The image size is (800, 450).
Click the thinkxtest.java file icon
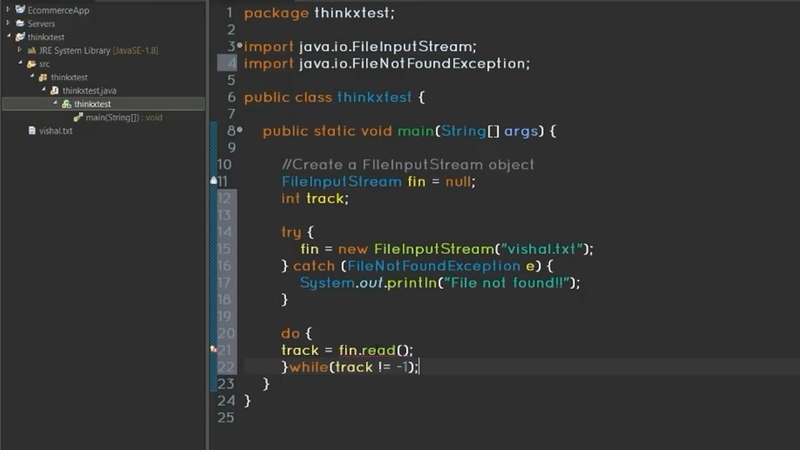pyautogui.click(x=55, y=90)
